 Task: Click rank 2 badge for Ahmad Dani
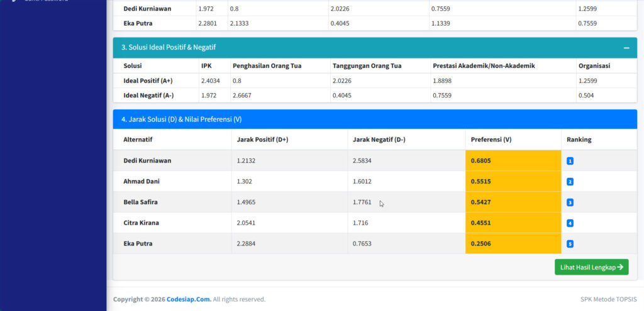click(570, 182)
